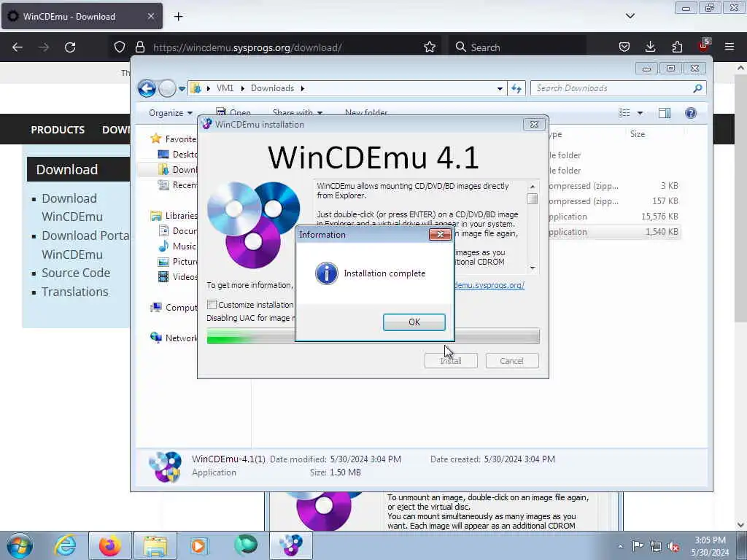Select Favorites in the navigation pane
This screenshot has height=560, width=747.
tap(174, 139)
